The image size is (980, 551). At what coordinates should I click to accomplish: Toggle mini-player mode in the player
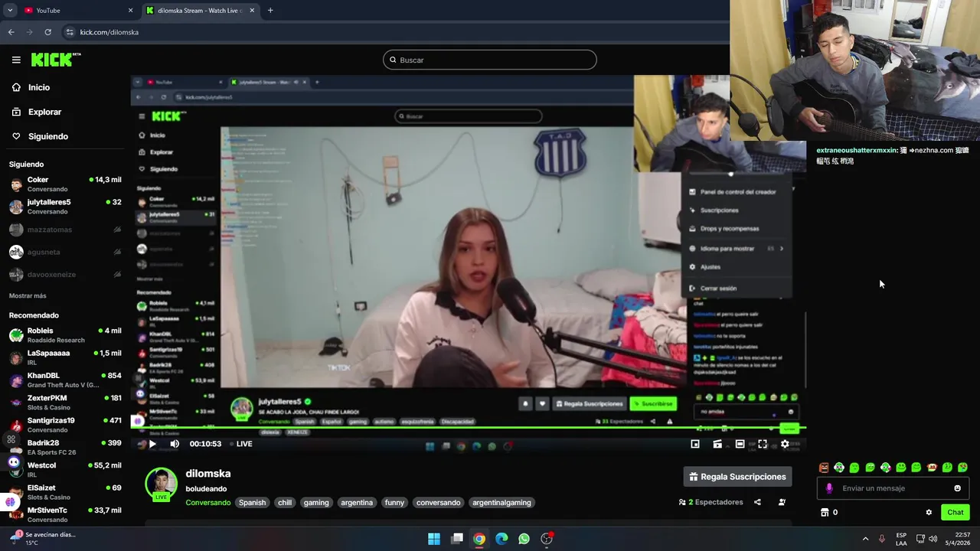(695, 444)
